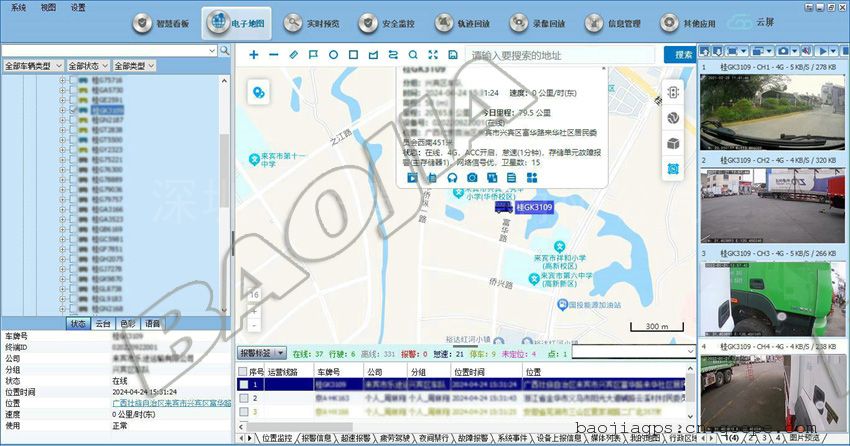The width and height of the screenshot is (850, 446).
Task: Check the checkbox for alarm row 1
Action: point(242,384)
